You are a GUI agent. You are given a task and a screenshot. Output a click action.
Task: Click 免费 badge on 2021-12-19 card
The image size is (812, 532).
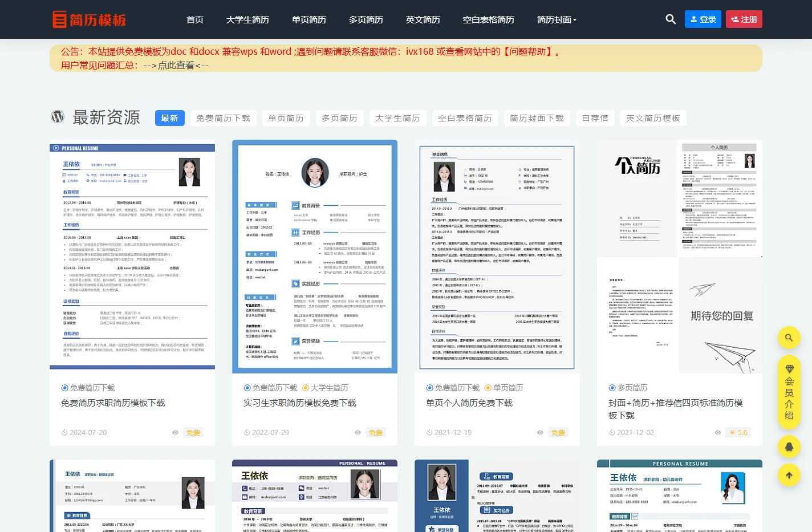click(558, 433)
